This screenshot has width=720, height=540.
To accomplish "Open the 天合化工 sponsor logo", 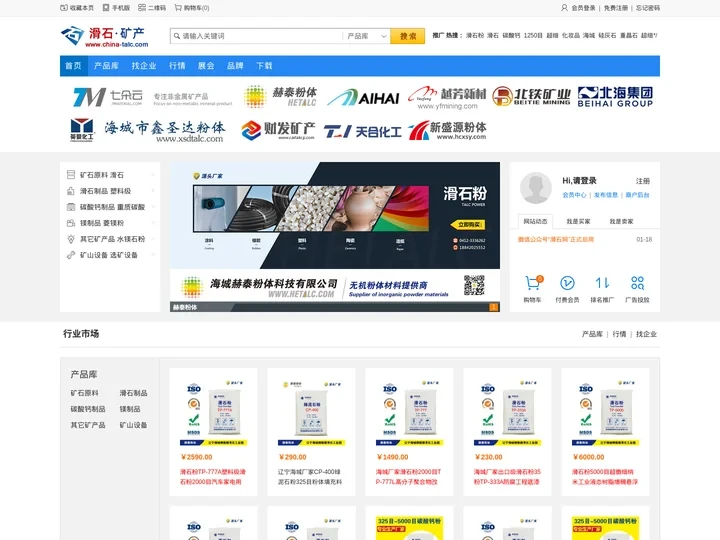I will pos(362,132).
